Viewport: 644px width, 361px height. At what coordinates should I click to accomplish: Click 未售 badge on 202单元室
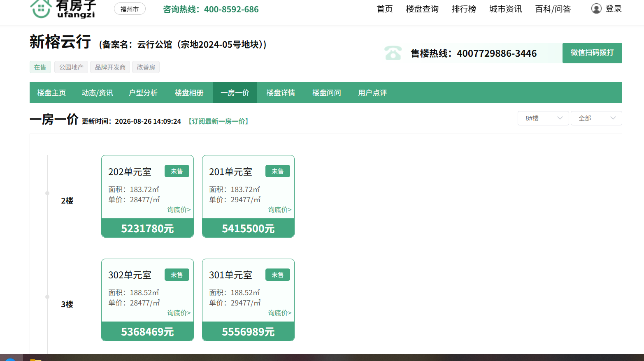click(177, 171)
